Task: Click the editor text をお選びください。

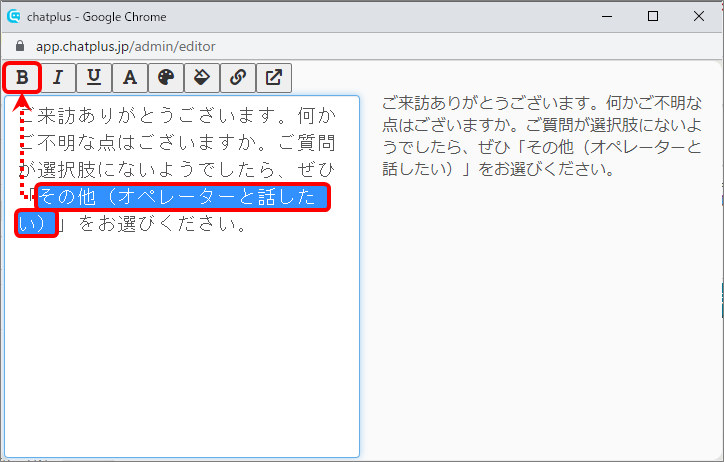Action: pyautogui.click(x=163, y=224)
